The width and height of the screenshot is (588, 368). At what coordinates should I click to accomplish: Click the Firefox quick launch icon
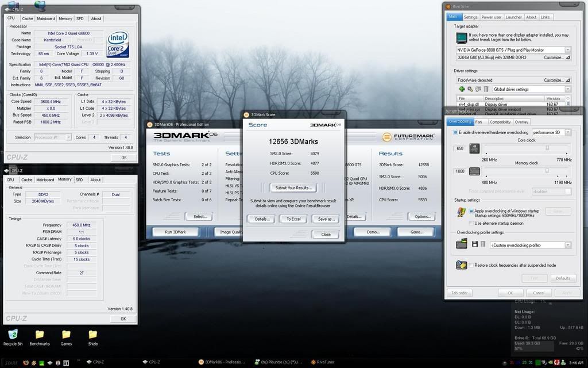(x=25, y=363)
